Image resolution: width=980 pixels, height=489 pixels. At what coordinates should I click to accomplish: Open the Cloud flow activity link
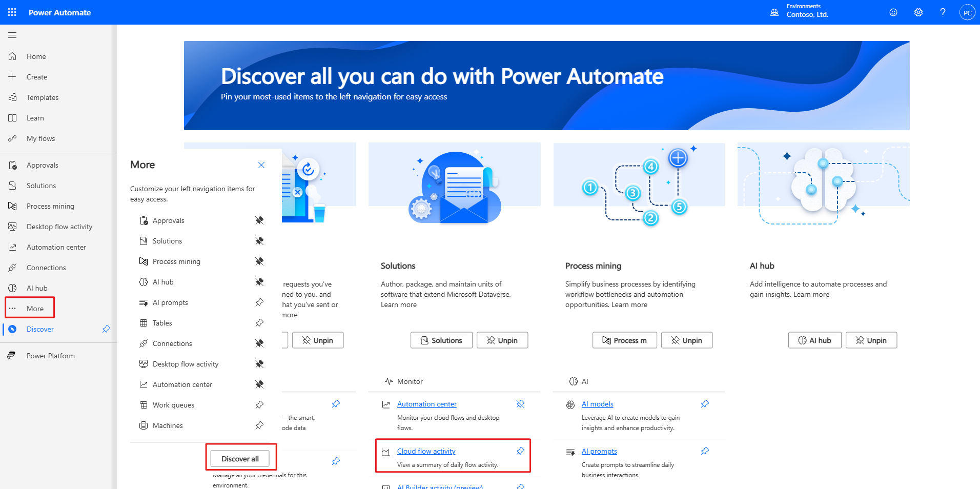426,451
